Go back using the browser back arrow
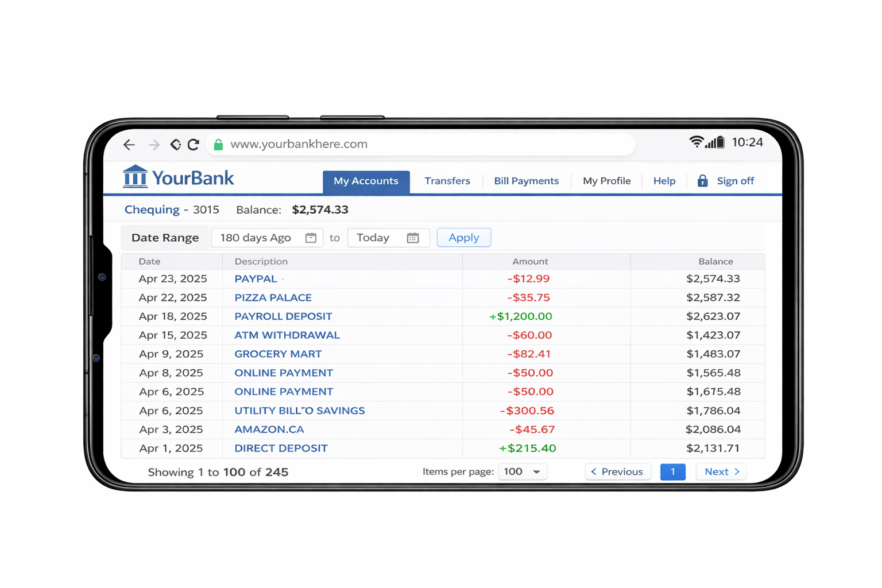The height and width of the screenshot is (588, 882). click(x=129, y=145)
